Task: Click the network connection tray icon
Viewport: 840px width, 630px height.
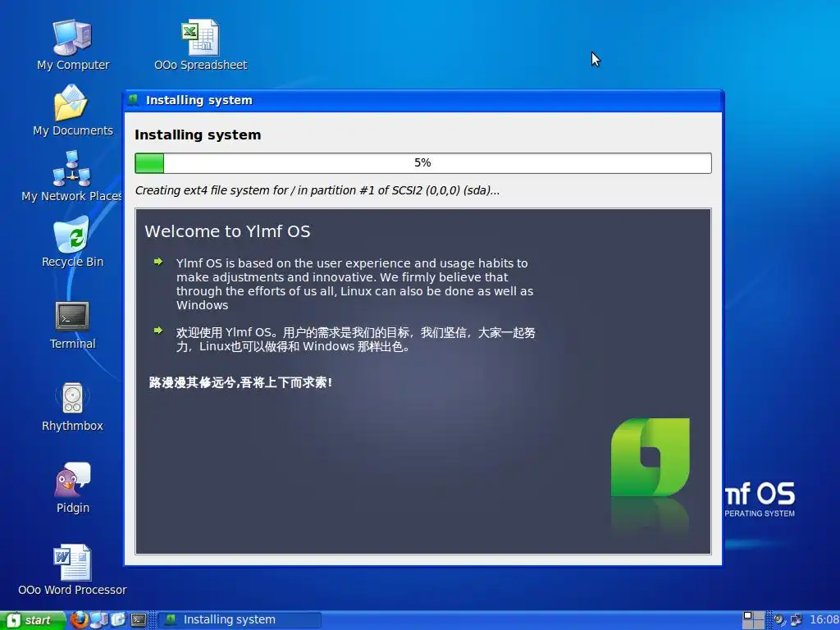Action: coord(796,620)
